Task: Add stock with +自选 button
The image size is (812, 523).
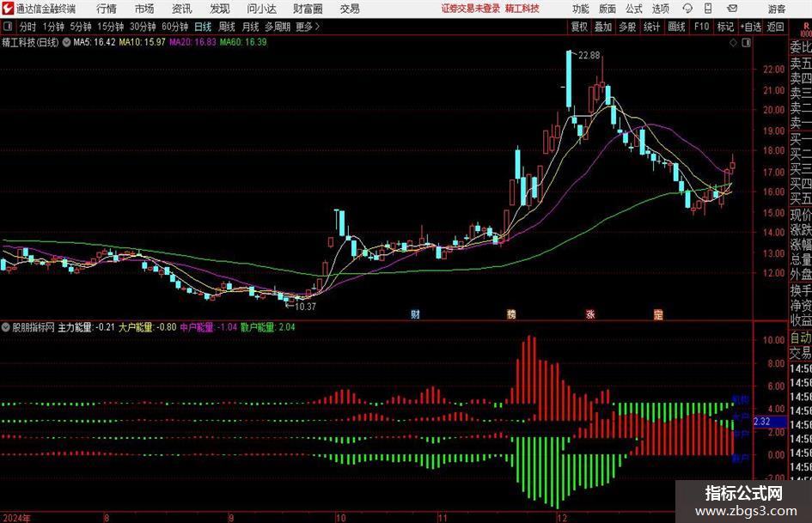Action: 751,27
